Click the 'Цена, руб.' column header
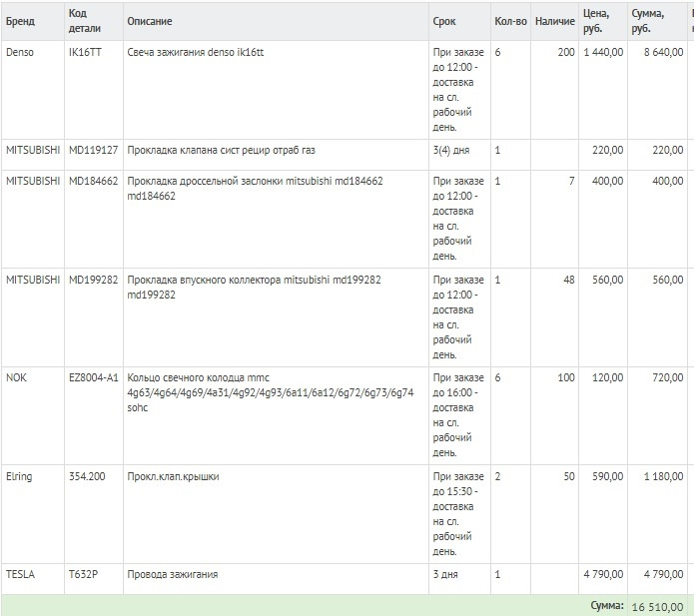The width and height of the screenshot is (694, 616). click(596, 21)
